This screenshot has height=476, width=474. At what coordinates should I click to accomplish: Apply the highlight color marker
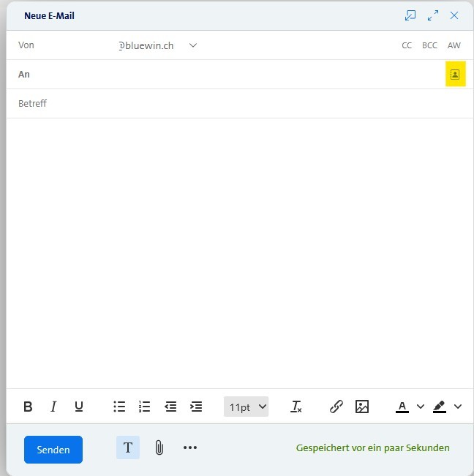[x=440, y=407]
